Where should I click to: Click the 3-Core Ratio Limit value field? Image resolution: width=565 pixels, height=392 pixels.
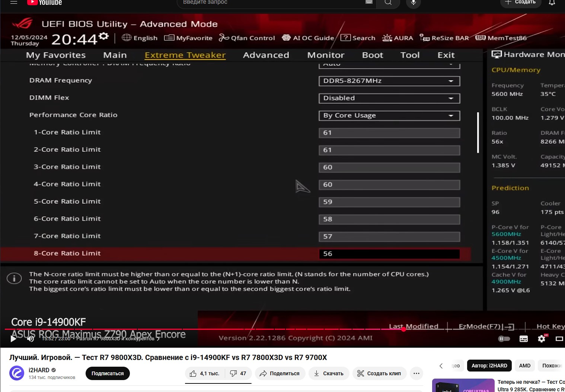[x=389, y=168]
